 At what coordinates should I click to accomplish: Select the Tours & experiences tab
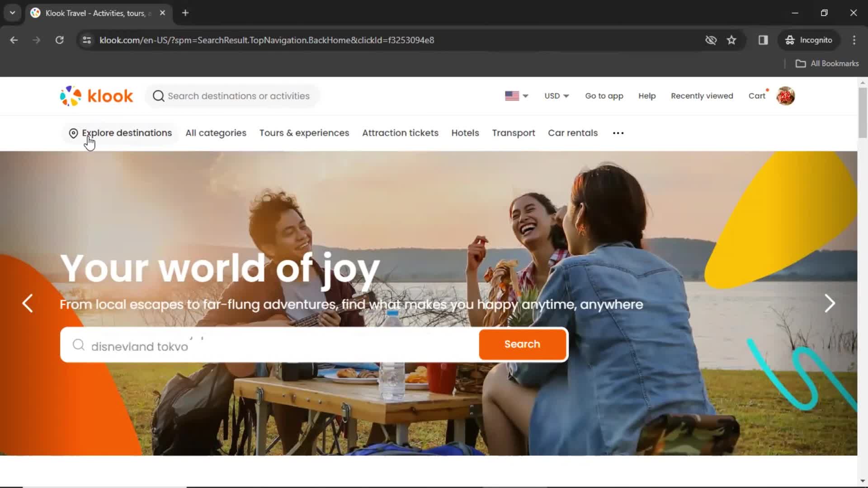pyautogui.click(x=304, y=133)
